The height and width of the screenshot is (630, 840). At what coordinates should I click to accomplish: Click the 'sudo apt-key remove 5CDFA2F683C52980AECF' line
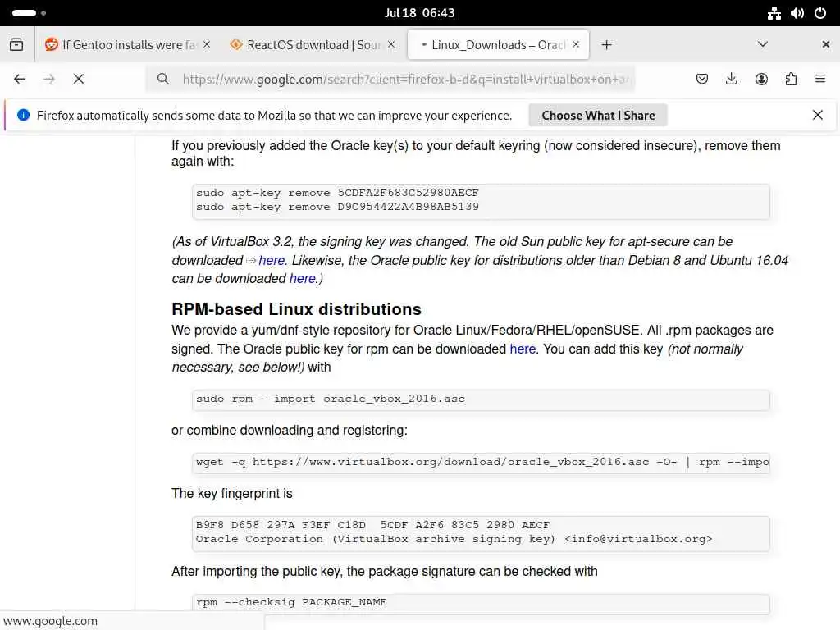pyautogui.click(x=337, y=193)
